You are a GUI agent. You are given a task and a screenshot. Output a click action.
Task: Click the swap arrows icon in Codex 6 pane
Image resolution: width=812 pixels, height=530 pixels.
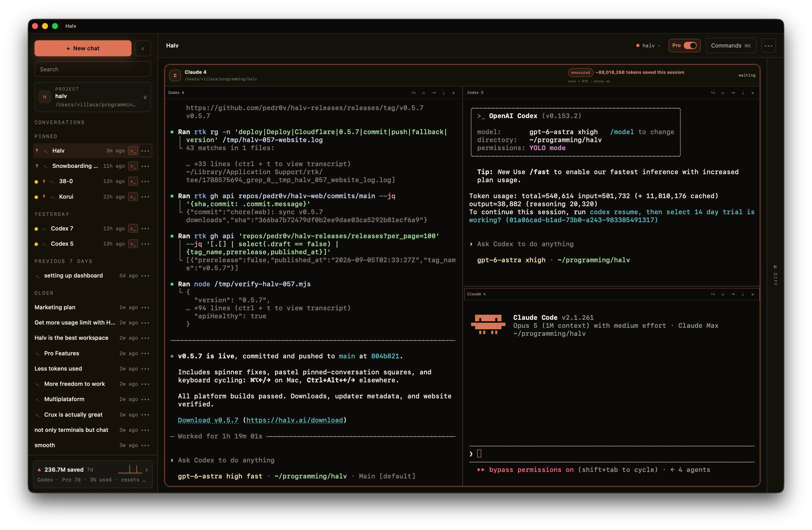(x=413, y=93)
